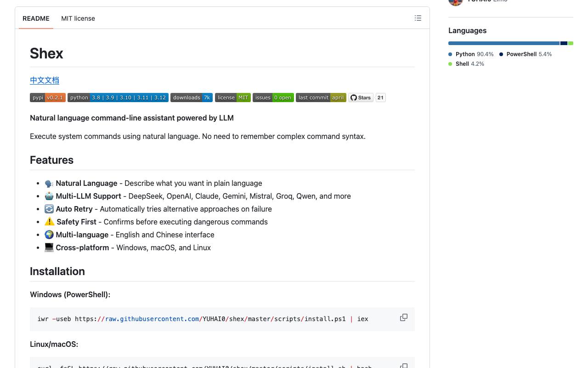Click the Cross-platform feature item
Image resolution: width=588 pixels, height=368 pixels.
pos(128,247)
